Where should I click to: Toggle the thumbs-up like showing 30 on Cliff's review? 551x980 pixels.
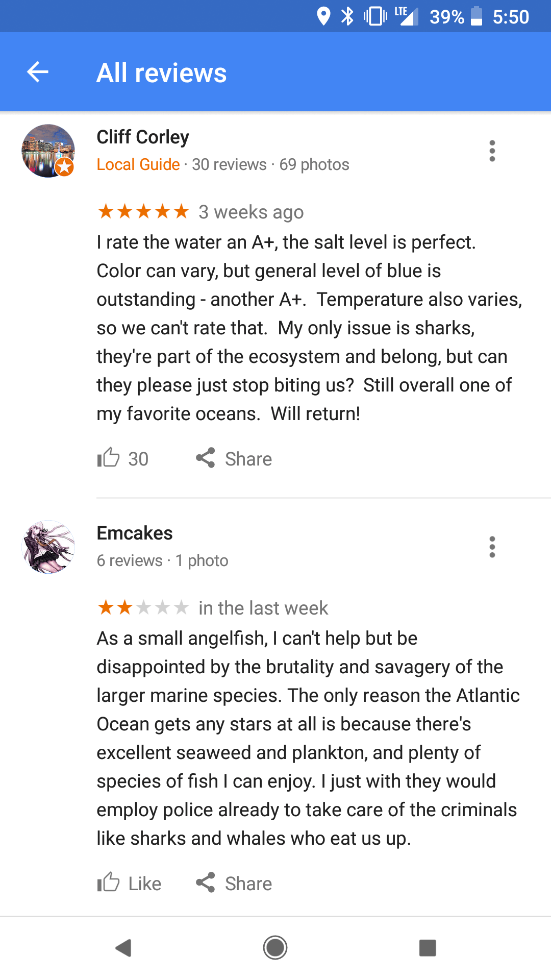[108, 458]
